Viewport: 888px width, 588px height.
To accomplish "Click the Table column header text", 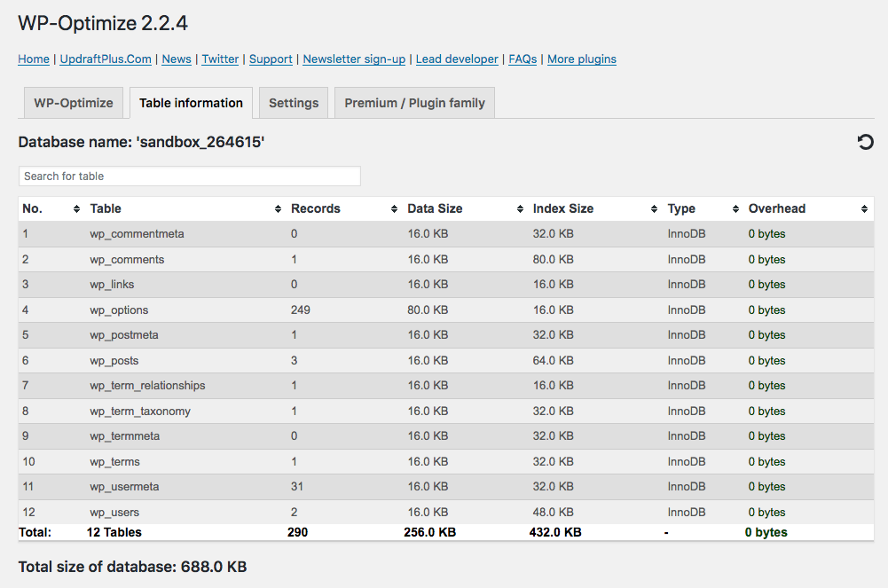I will [106, 208].
